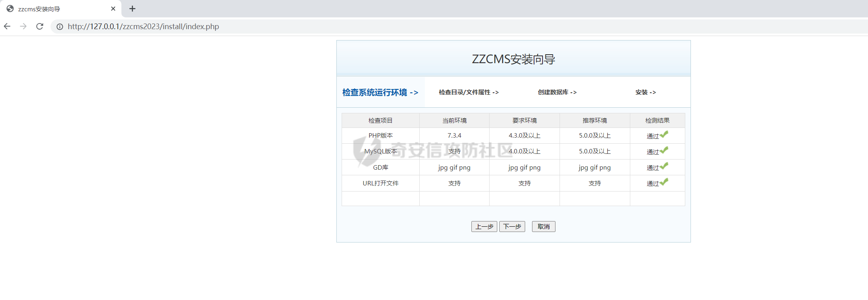Click the GD库 row label
The height and width of the screenshot is (300, 868).
[x=380, y=167]
